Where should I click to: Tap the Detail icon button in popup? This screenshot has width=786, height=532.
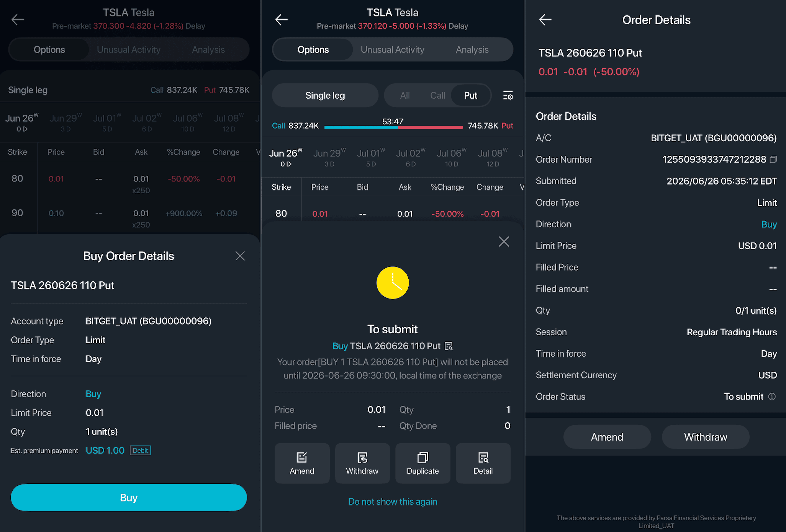click(483, 463)
